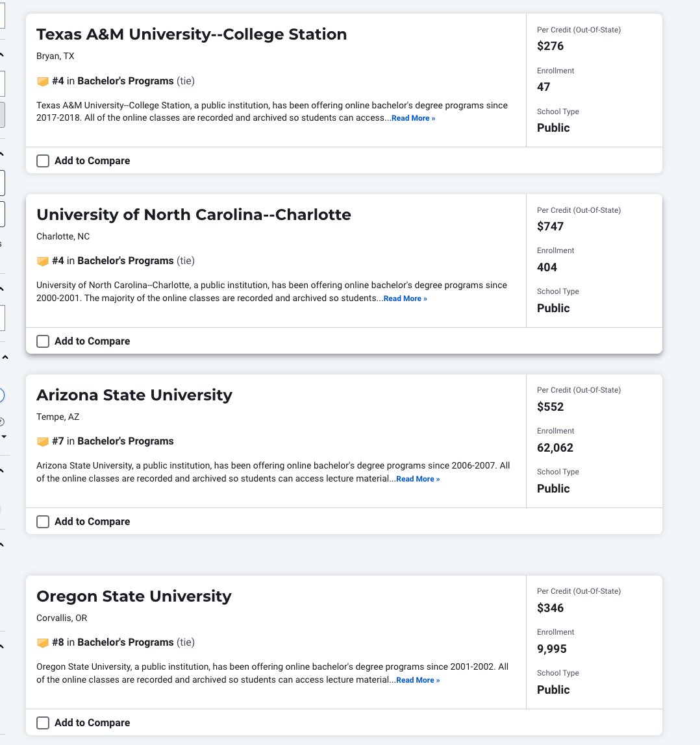This screenshot has height=745, width=700.
Task: Check Add to Compare for UNC Charlotte
Action: 43,341
